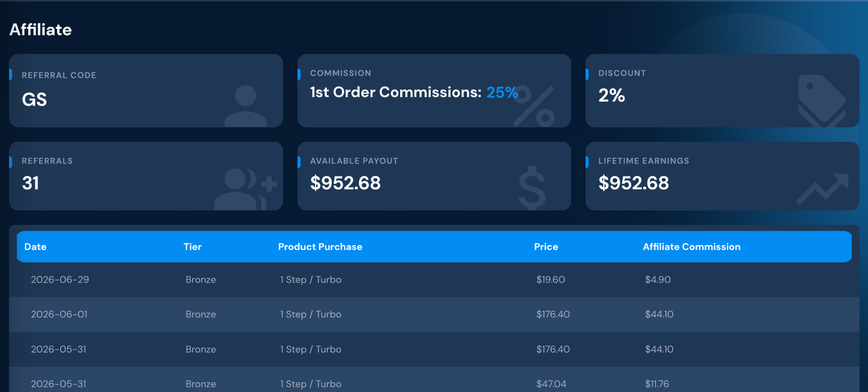This screenshot has width=868, height=392.
Task: Click the 2% discount value
Action: (x=612, y=95)
